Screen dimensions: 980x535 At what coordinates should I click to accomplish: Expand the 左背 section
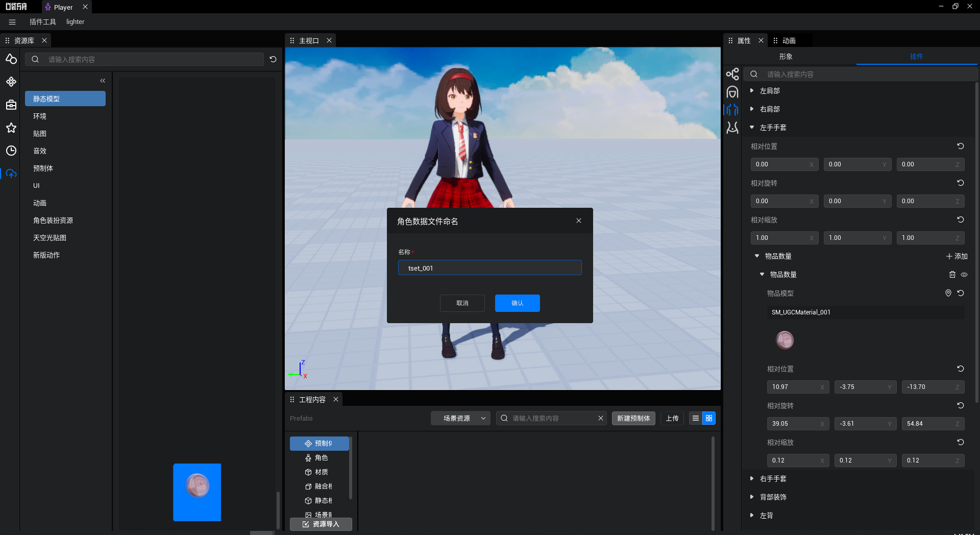pos(752,515)
